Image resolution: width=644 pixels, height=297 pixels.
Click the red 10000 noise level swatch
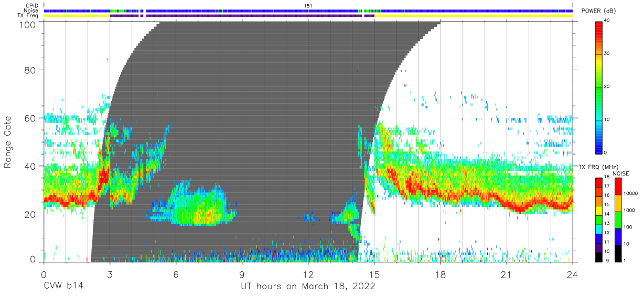618,186
